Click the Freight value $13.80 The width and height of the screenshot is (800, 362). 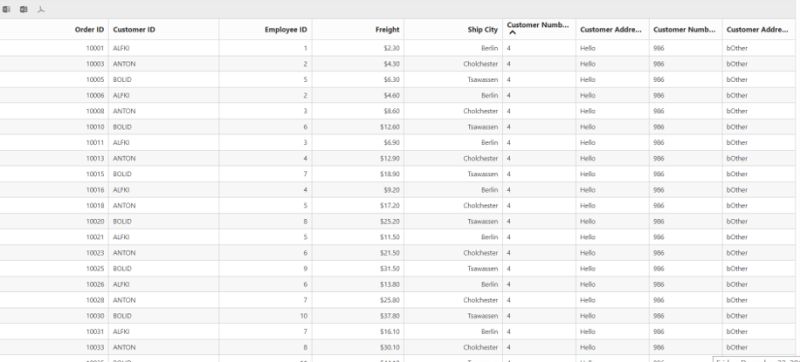(x=390, y=284)
